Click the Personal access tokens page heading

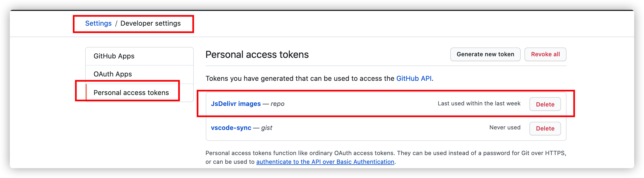[x=257, y=55]
